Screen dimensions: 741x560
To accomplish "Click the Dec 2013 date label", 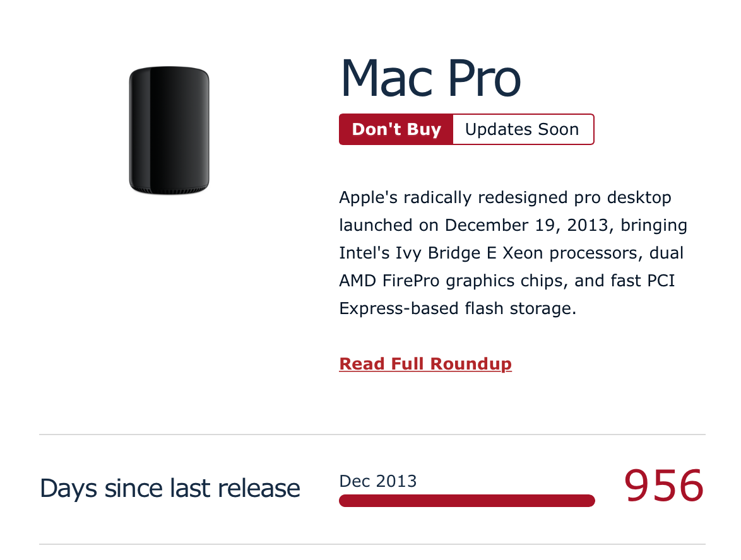I will tap(378, 481).
